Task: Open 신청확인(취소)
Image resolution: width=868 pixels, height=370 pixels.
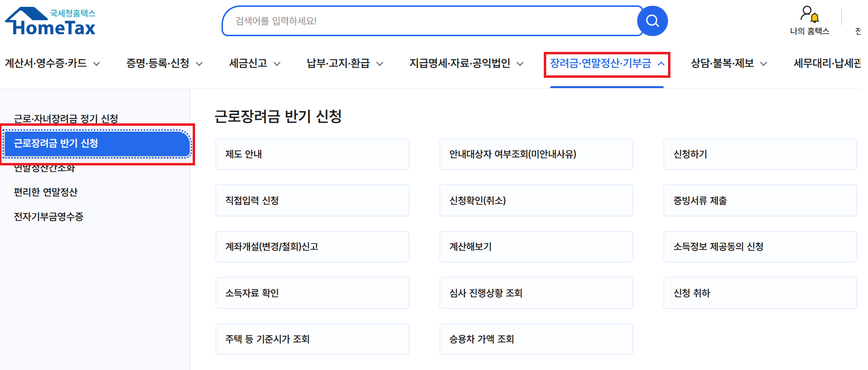Action: pos(536,200)
